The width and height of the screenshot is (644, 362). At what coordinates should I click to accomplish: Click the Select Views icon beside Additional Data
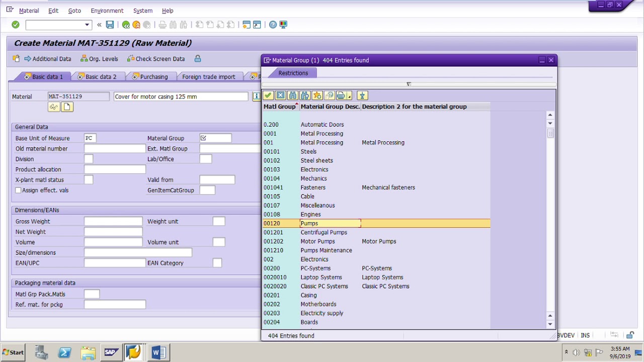pos(16,59)
